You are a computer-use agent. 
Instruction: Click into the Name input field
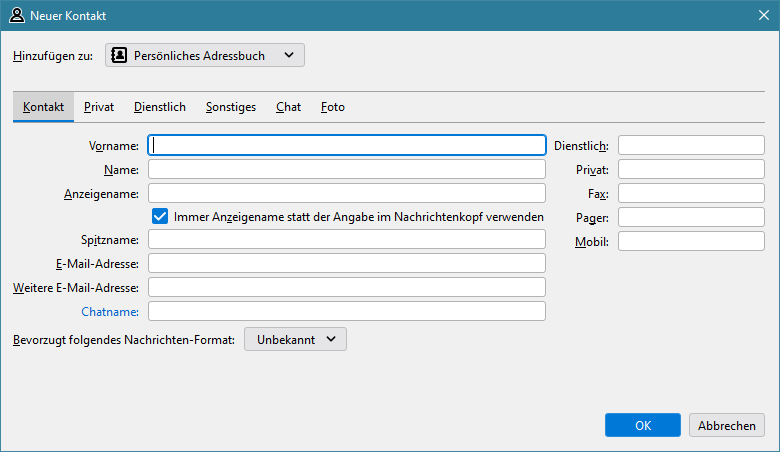tap(346, 170)
